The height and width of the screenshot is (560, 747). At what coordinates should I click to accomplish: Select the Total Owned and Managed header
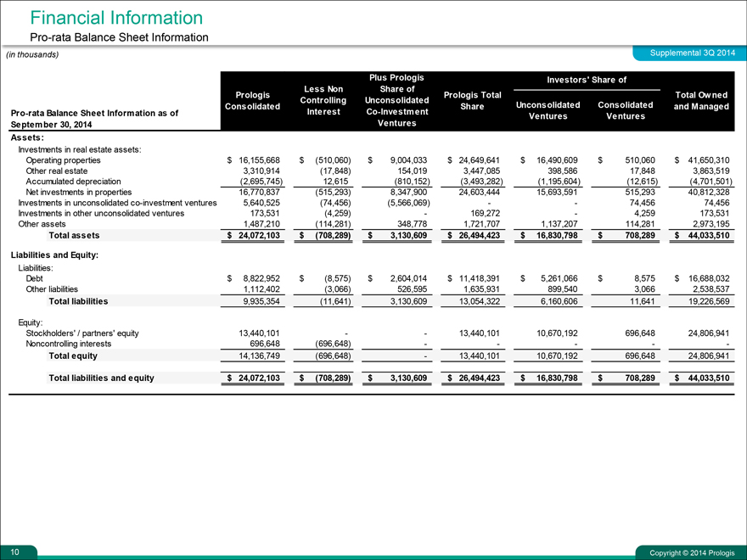(x=702, y=101)
